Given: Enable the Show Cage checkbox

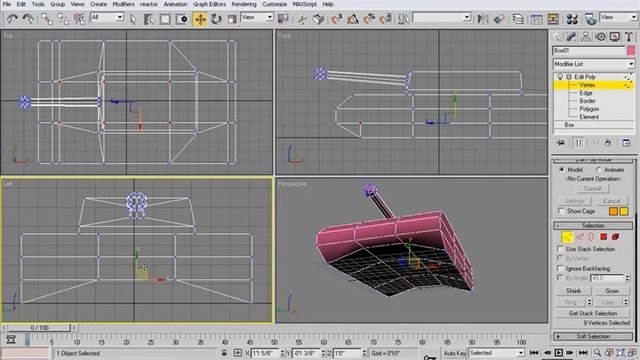Looking at the screenshot, I should pyautogui.click(x=561, y=211).
